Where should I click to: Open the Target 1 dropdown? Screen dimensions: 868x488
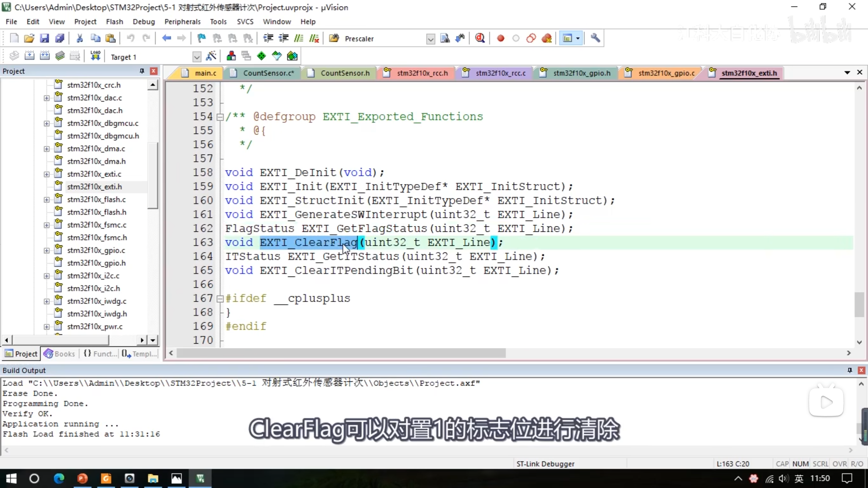pyautogui.click(x=196, y=57)
